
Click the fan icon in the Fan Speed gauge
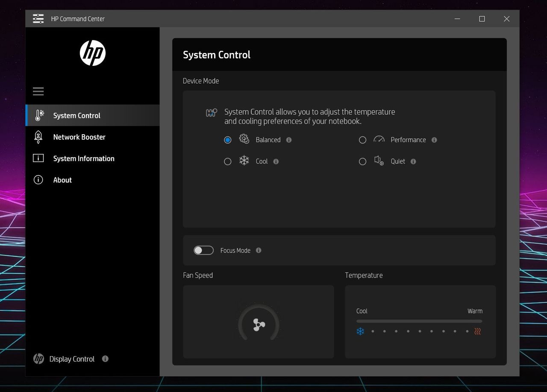pyautogui.click(x=259, y=325)
